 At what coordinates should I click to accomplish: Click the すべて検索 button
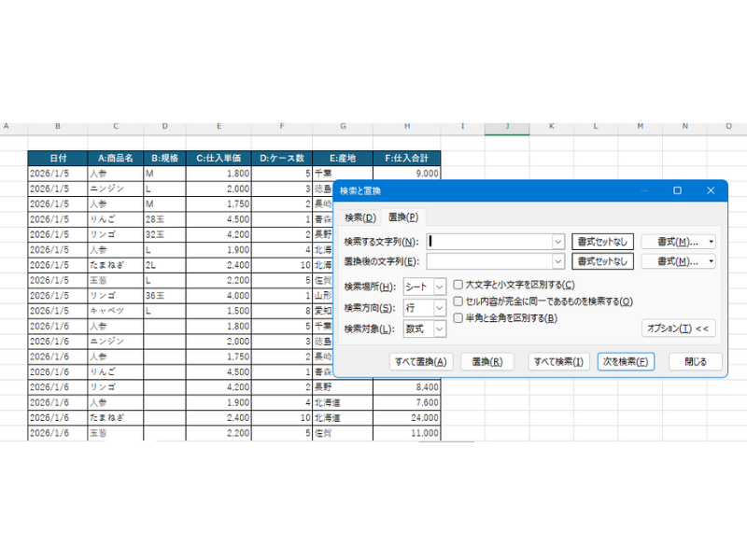click(x=557, y=362)
